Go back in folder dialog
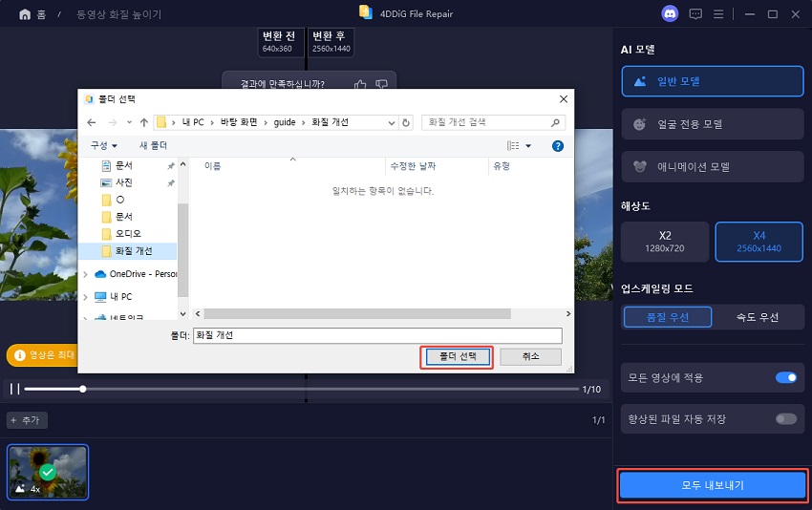Viewport: 812px width, 510px height. (x=92, y=122)
